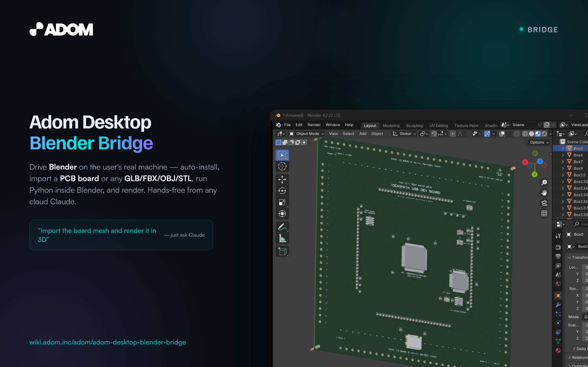
Task: Click the Add Cube tool icon
Action: [282, 251]
